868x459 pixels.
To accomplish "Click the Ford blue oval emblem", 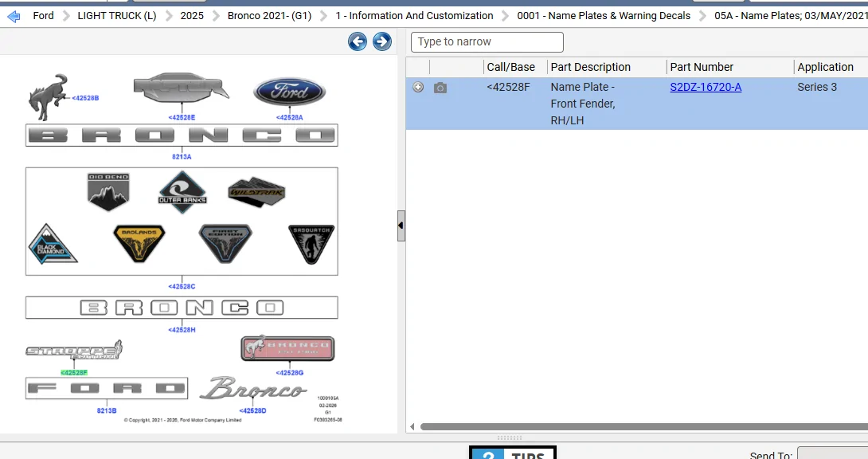I will (x=290, y=92).
